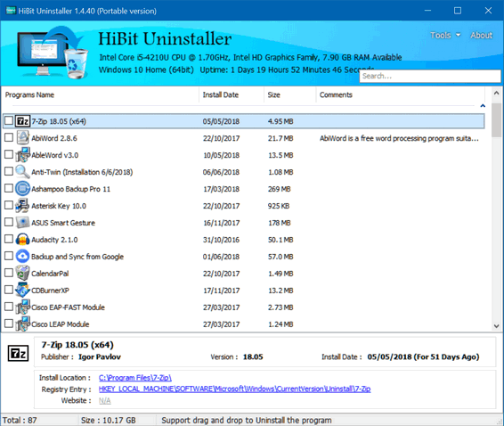The width and height of the screenshot is (504, 426).
Task: Click the vertical scrollbar down arrow
Action: [x=497, y=326]
